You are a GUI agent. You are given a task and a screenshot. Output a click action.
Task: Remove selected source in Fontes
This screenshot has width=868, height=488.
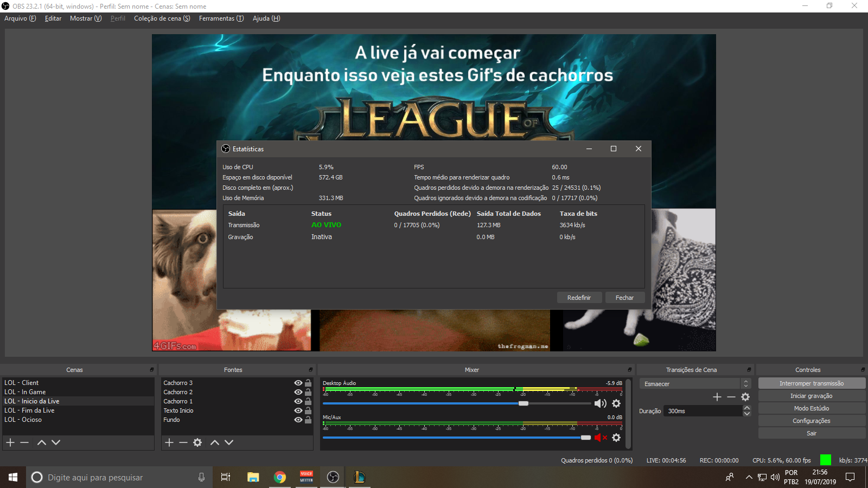tap(183, 442)
